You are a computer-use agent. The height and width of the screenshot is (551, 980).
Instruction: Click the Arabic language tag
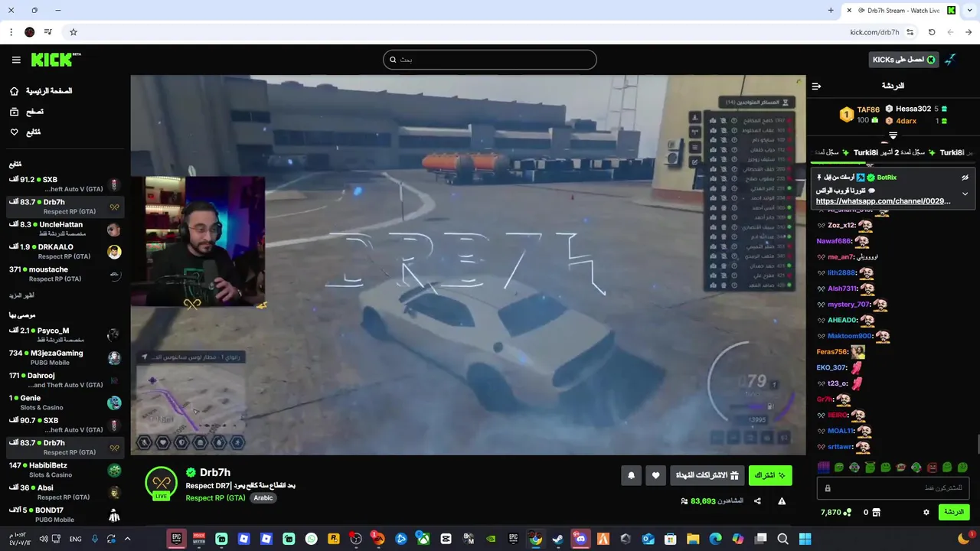[263, 497]
